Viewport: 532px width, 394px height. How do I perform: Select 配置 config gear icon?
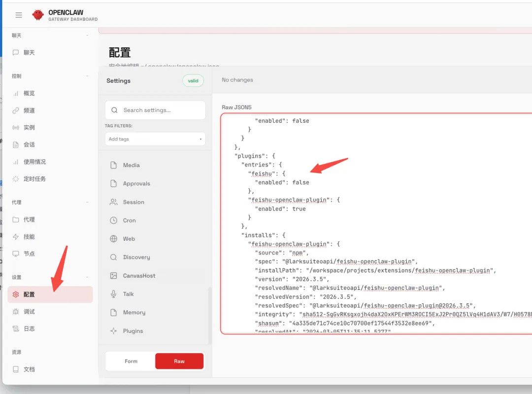coord(16,294)
